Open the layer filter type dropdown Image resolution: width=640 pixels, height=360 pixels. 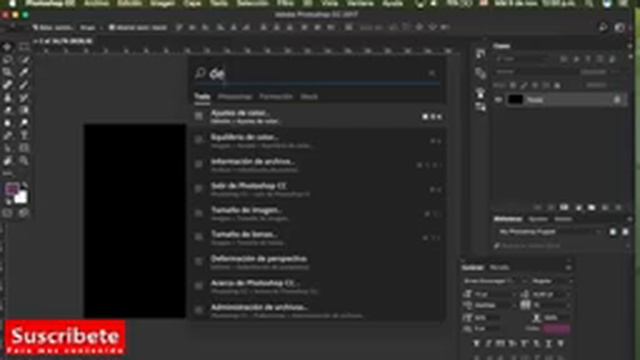[522, 59]
